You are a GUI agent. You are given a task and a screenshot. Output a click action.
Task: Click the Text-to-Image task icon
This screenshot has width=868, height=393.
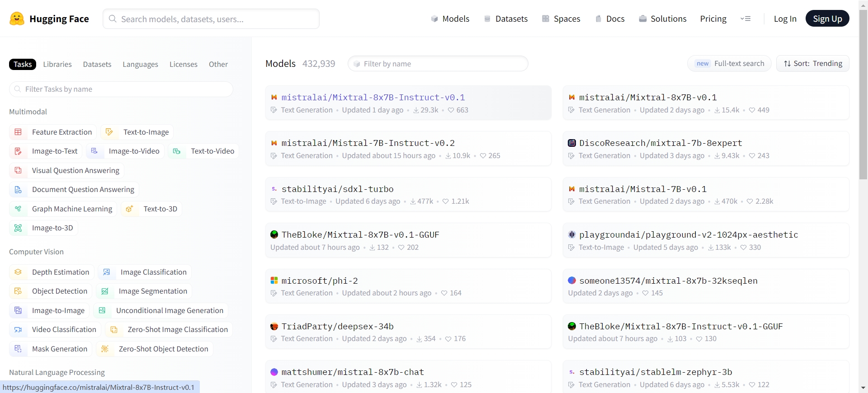[x=109, y=132]
